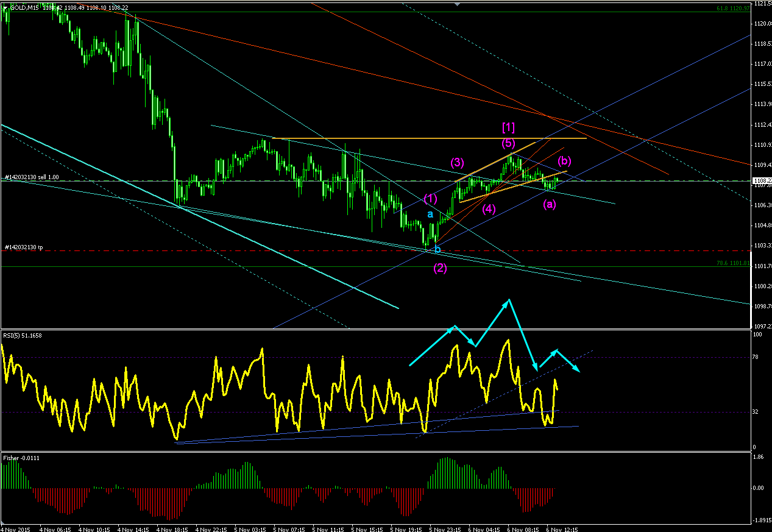Screen dimensions: 772x532
Task: Select the thick orange horizontal resistance line
Action: point(429,138)
